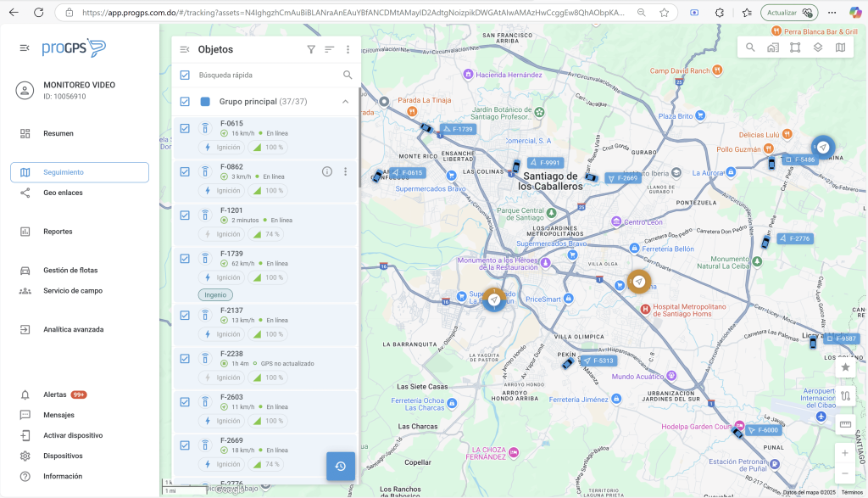868x498 pixels.
Task: Click the device icon of F-1739
Action: (x=205, y=258)
